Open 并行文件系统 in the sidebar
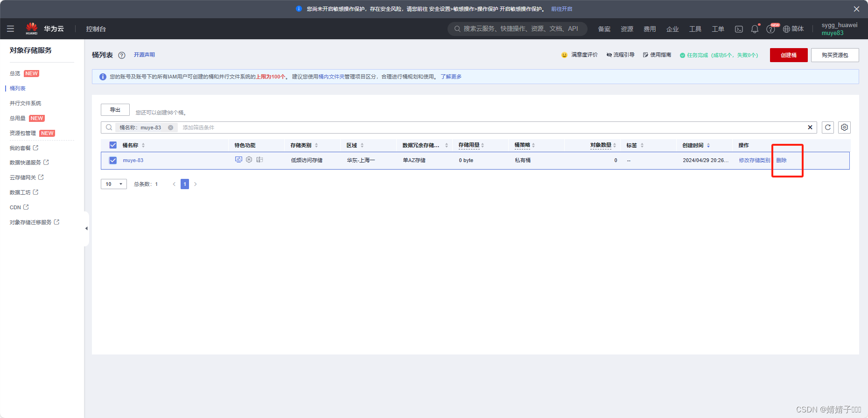The width and height of the screenshot is (868, 418). tap(26, 103)
